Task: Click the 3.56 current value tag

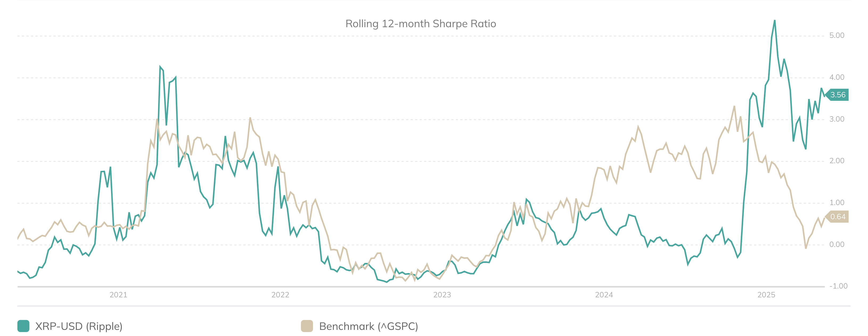Action: click(838, 95)
